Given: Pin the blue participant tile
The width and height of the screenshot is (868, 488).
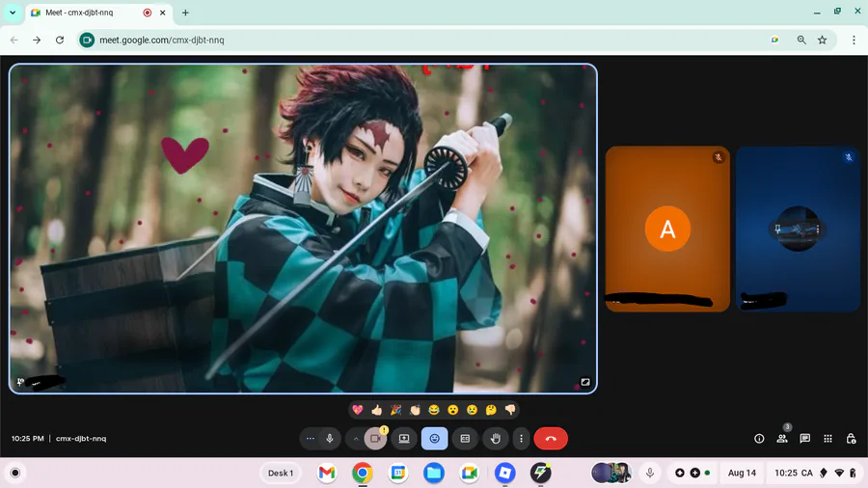Looking at the screenshot, I should (777, 230).
